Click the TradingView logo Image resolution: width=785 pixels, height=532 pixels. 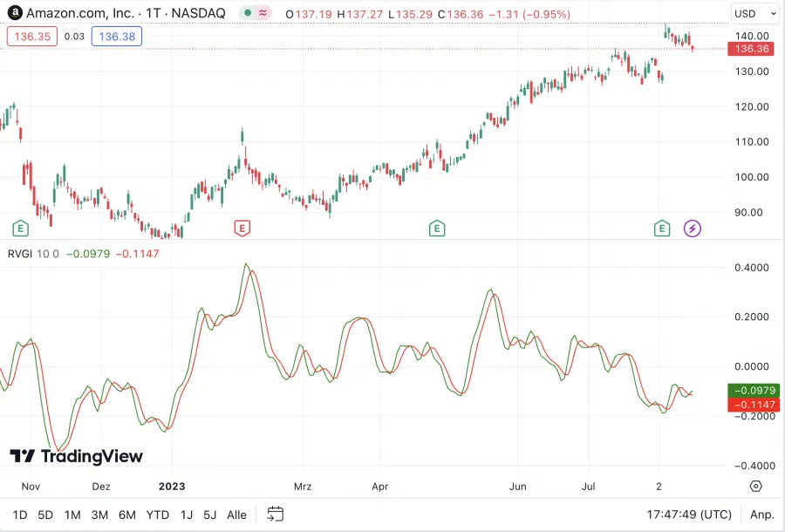point(76,456)
